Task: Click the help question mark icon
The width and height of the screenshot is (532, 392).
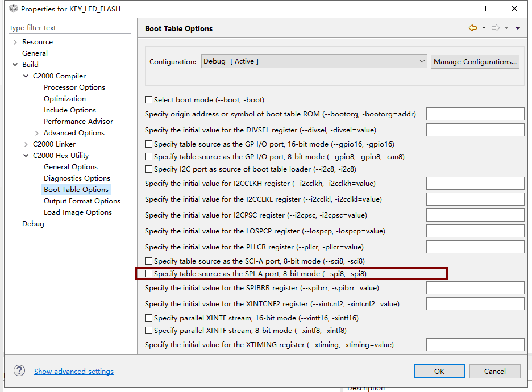Action: [x=19, y=370]
